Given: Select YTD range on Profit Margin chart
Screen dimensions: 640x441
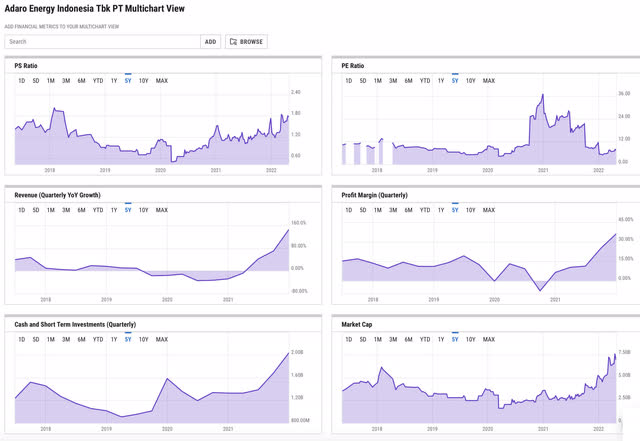Looking at the screenshot, I should click(425, 210).
